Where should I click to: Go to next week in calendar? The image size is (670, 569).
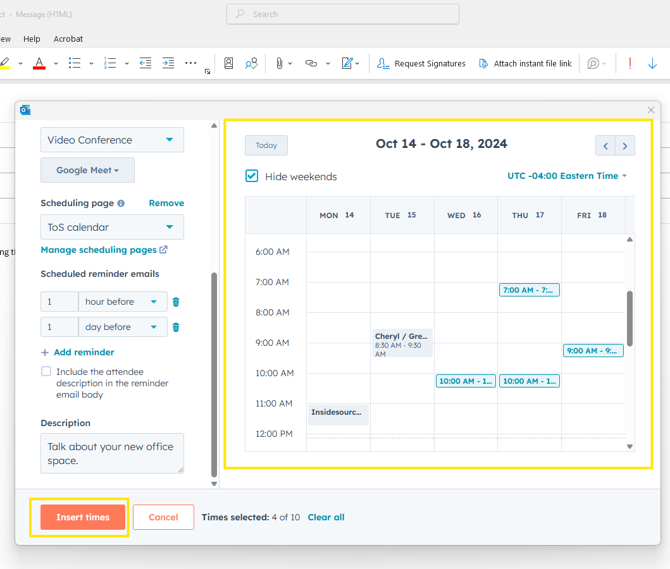click(x=625, y=146)
